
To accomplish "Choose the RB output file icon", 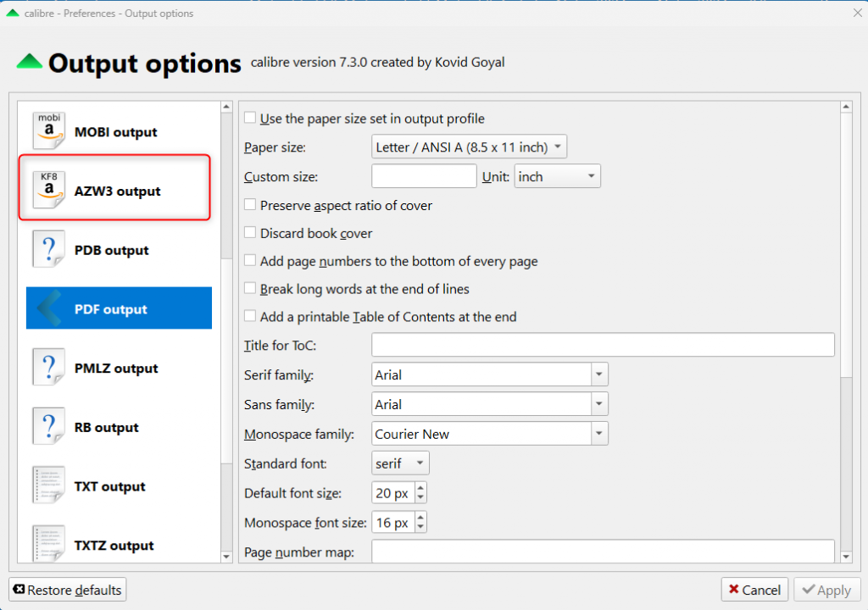I will click(x=48, y=427).
